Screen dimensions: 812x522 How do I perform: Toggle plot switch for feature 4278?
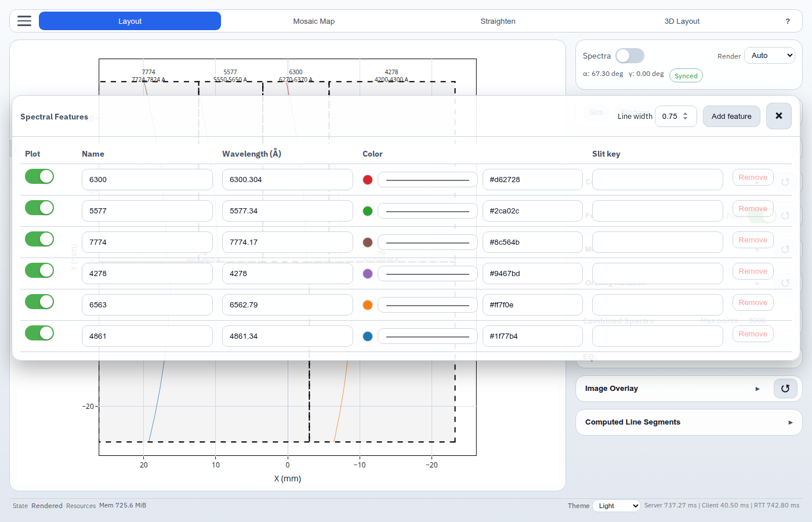pyautogui.click(x=39, y=270)
